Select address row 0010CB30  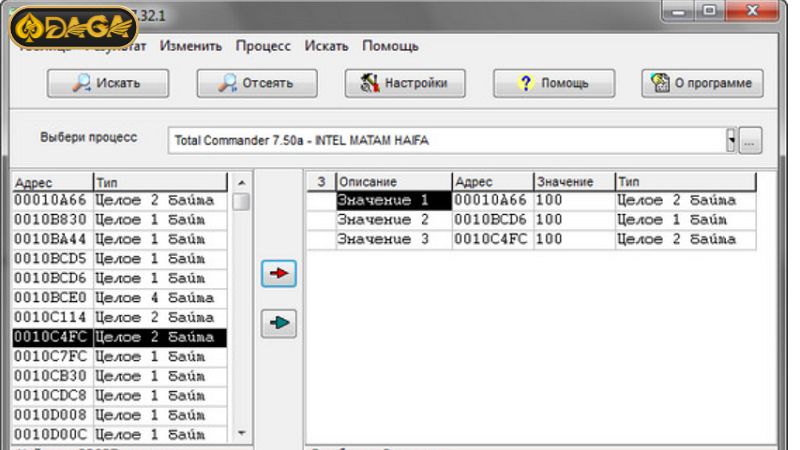(120, 376)
